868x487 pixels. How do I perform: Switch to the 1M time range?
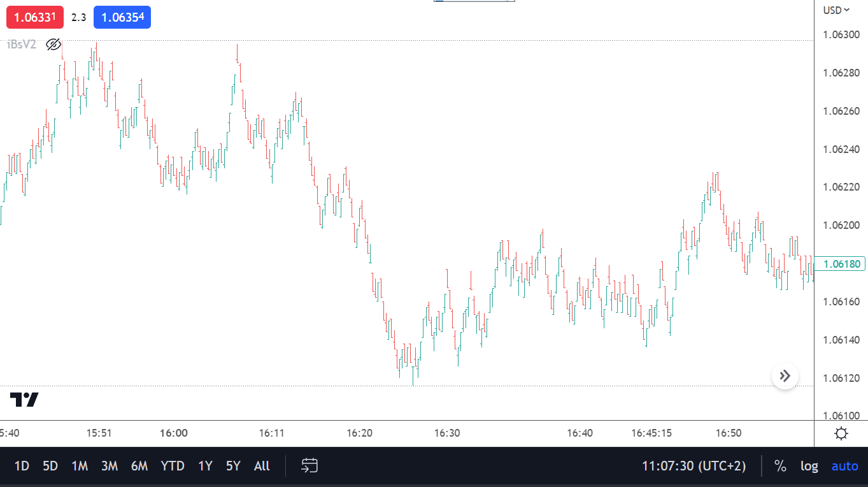(x=80, y=466)
